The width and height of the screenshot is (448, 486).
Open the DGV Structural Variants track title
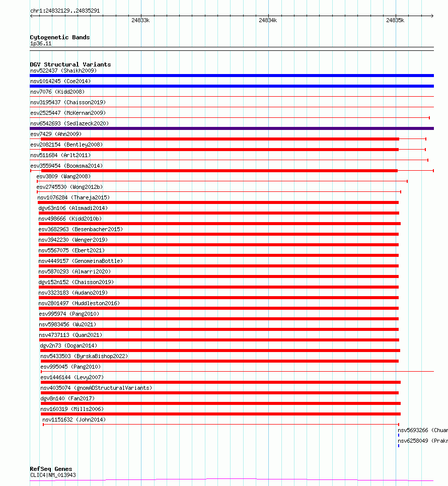pyautogui.click(x=70, y=64)
